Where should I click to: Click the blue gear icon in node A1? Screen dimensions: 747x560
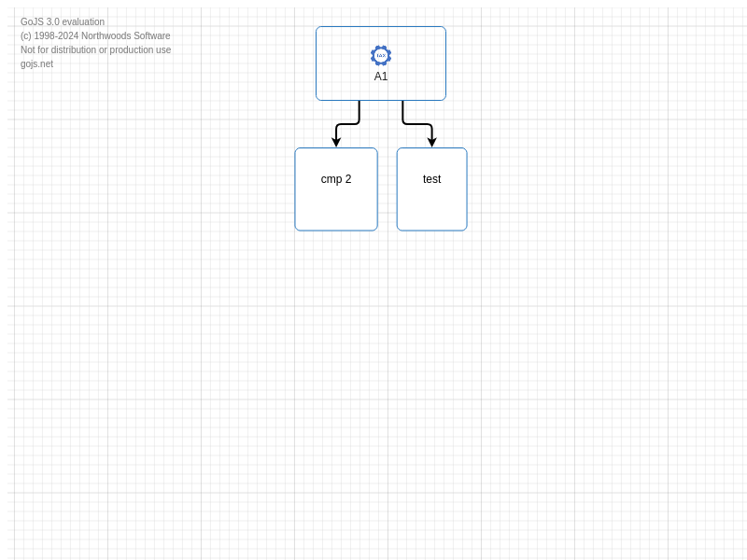[381, 55]
